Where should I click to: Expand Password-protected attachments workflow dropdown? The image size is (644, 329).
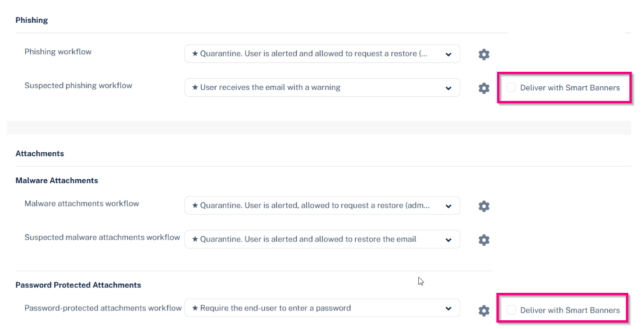click(322, 308)
